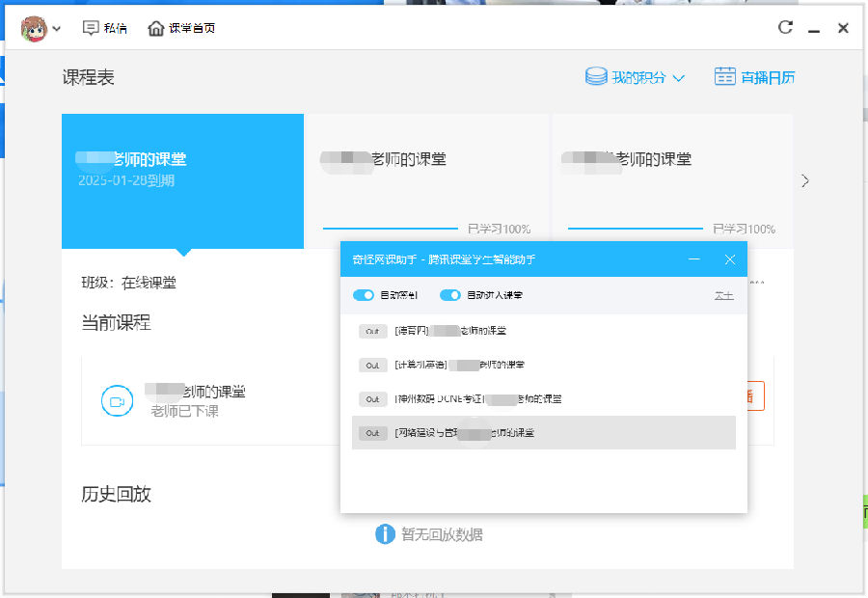Select the middle teacher's classroom card
The image size is (868, 598).
(x=427, y=181)
